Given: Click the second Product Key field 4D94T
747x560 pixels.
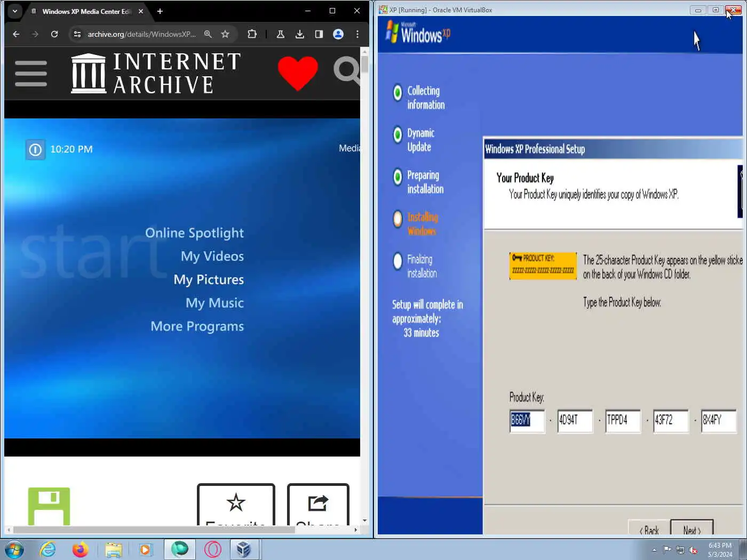Looking at the screenshot, I should pyautogui.click(x=575, y=421).
